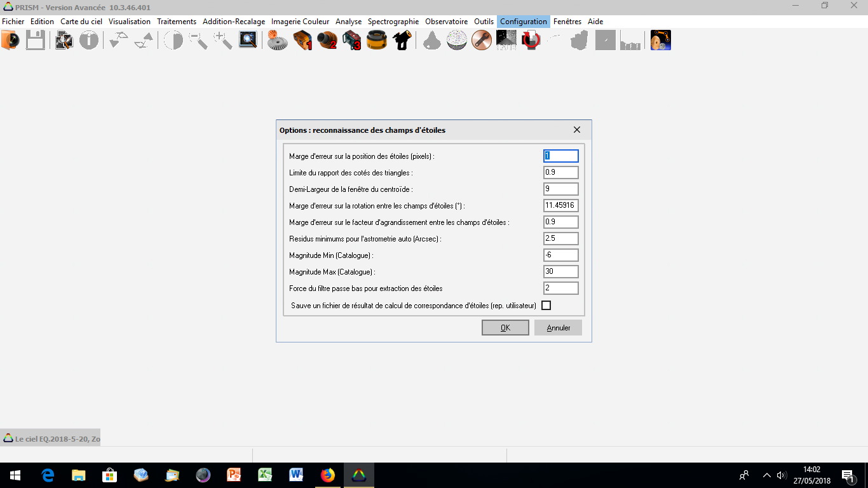Click the robot automation toolbar icon
Screen dimensions: 868x488
point(661,41)
